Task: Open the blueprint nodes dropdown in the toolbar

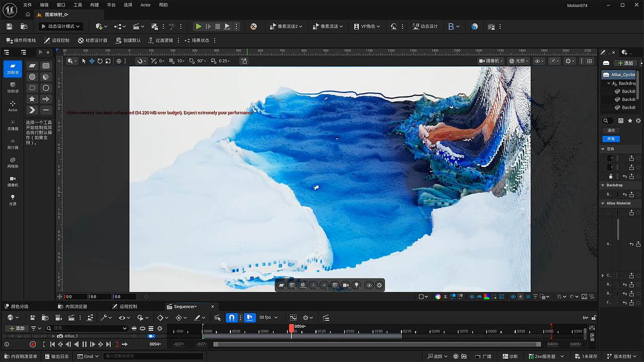Action: [x=120, y=26]
